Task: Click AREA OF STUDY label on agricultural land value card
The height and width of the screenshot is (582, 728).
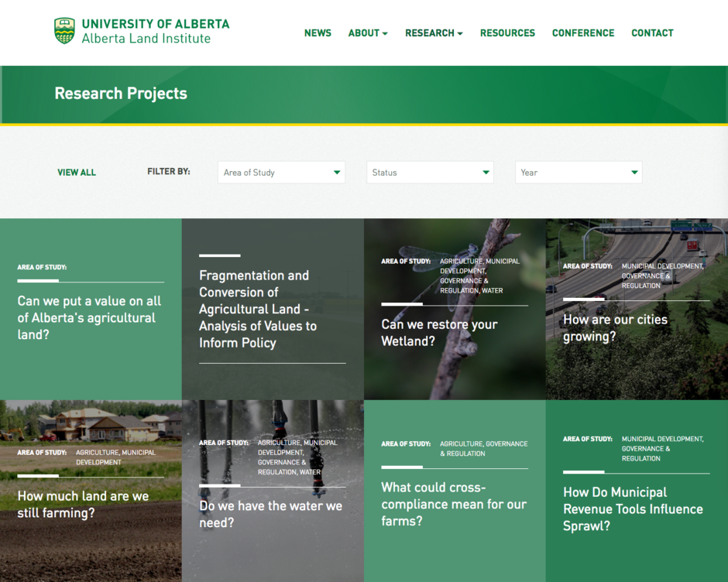Action: [x=42, y=267]
